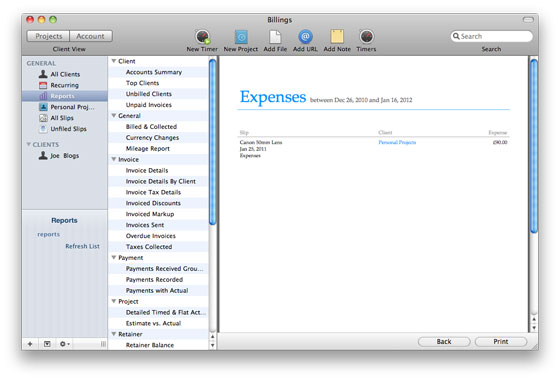Open the Payments with Actual report
560x380 pixels.
tap(157, 290)
